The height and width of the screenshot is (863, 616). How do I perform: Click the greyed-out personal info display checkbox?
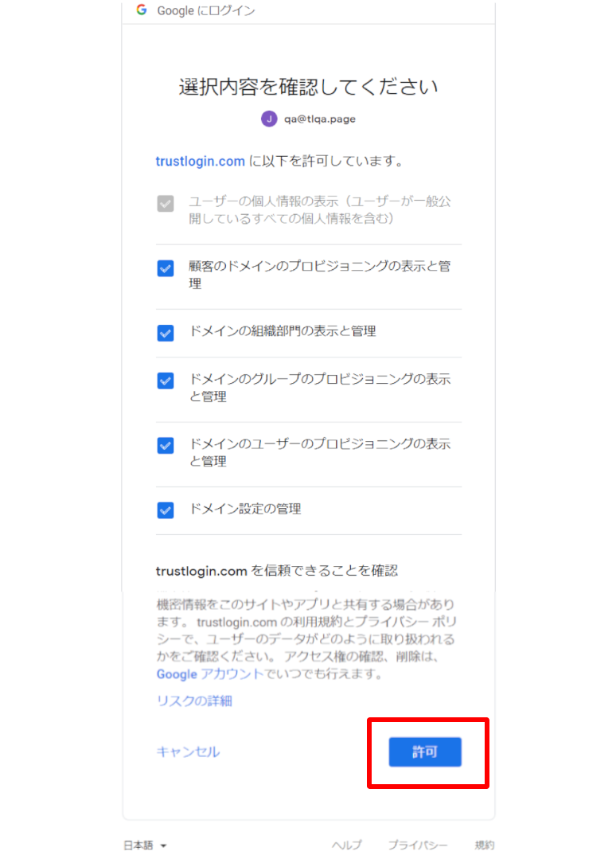[166, 204]
